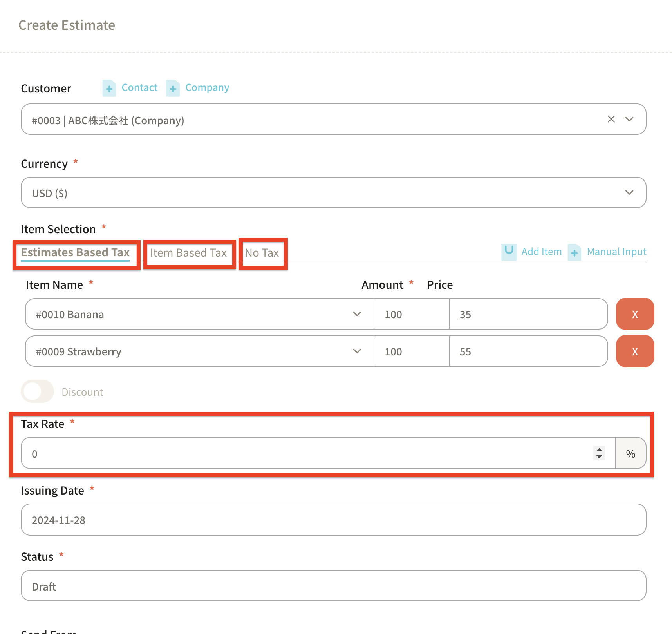Image resolution: width=672 pixels, height=634 pixels.
Task: Click the Manual Input plus icon
Action: (x=574, y=252)
